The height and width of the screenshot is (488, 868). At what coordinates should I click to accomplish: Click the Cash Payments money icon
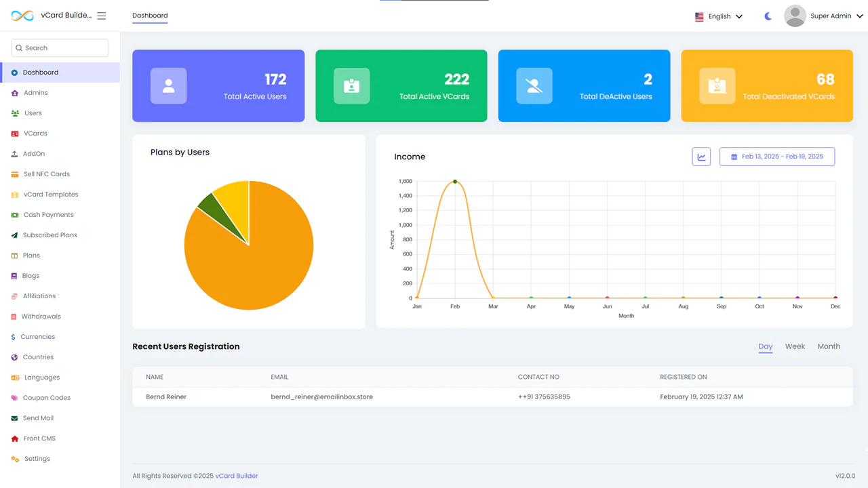(x=15, y=215)
